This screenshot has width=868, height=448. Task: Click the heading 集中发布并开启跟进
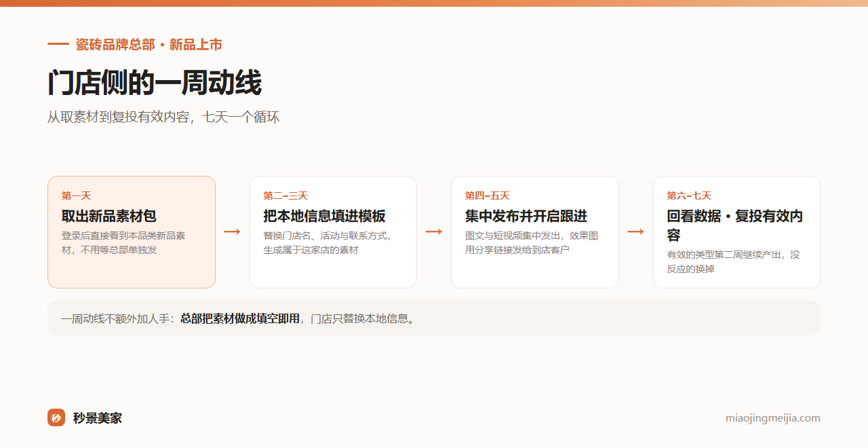(x=526, y=216)
